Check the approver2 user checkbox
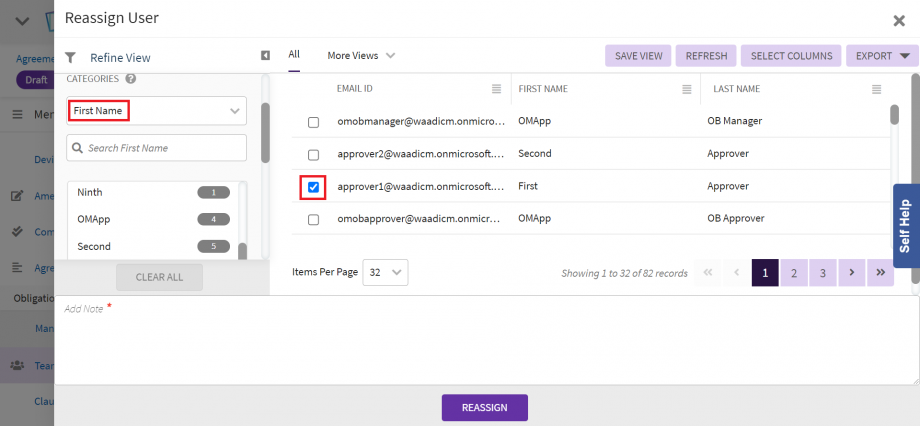This screenshot has height=426, width=920. click(x=313, y=155)
